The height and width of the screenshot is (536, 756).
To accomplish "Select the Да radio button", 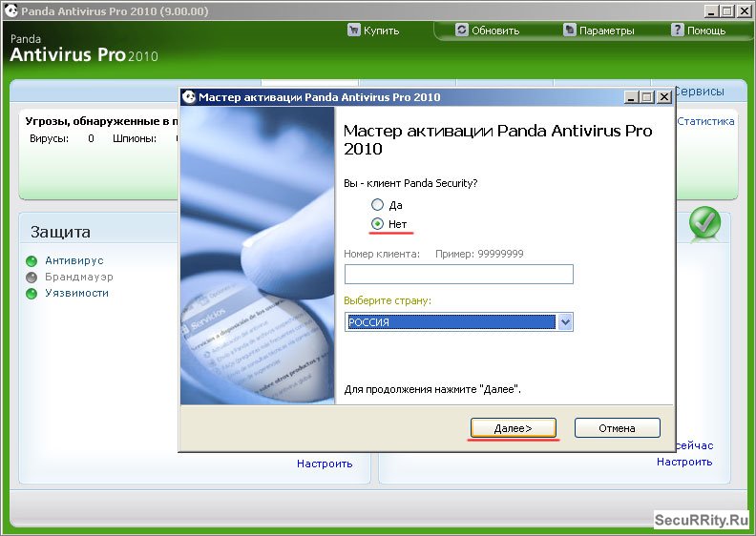I will [377, 205].
